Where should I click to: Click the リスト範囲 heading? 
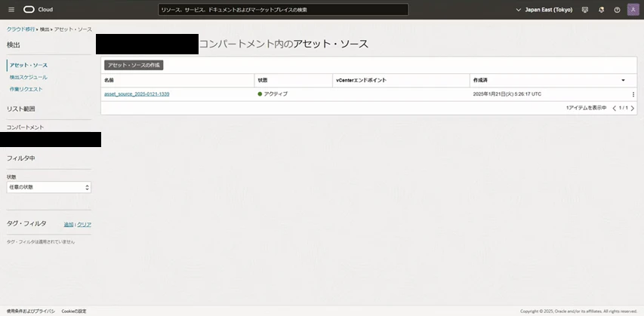(x=20, y=109)
